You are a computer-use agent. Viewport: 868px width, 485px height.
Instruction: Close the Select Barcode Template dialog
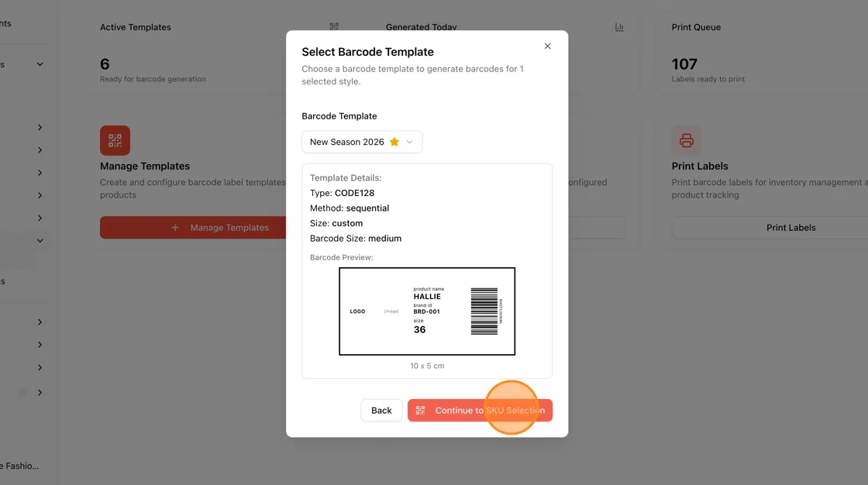point(547,46)
